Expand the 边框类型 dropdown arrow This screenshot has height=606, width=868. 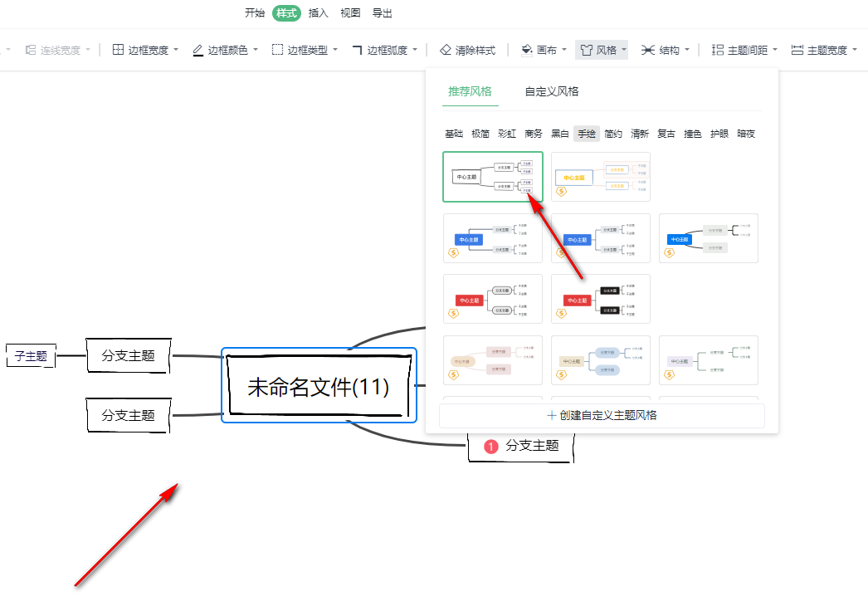click(335, 50)
